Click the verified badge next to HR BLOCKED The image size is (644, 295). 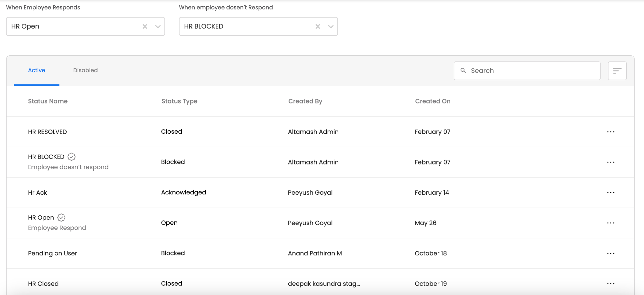click(72, 157)
